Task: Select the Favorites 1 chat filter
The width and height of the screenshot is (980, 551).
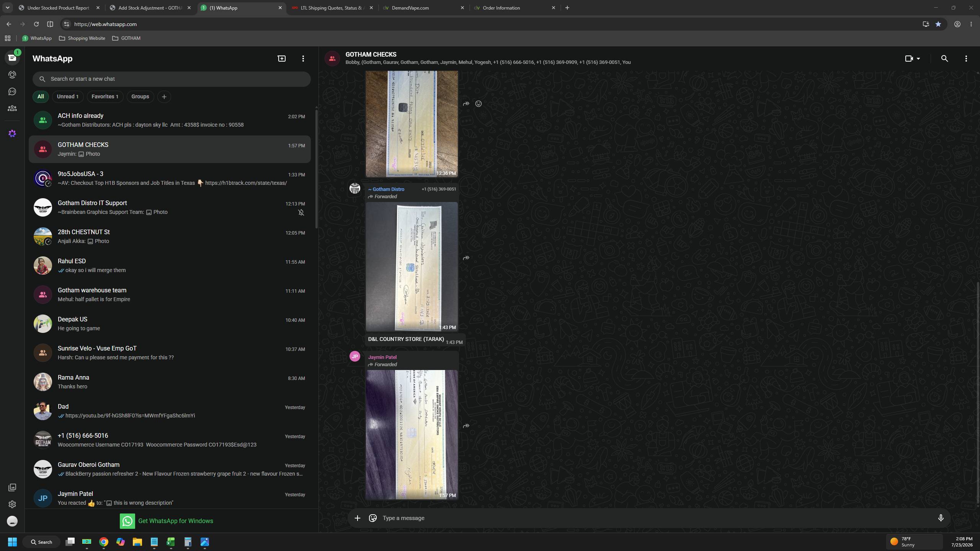Action: click(x=105, y=96)
